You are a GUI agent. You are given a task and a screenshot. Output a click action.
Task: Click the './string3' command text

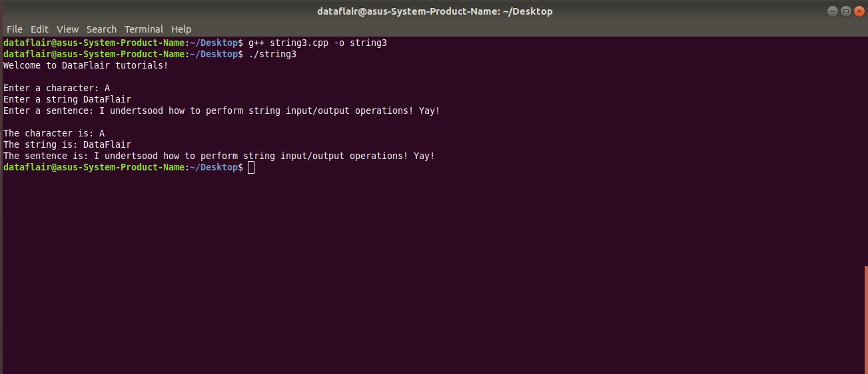click(272, 54)
